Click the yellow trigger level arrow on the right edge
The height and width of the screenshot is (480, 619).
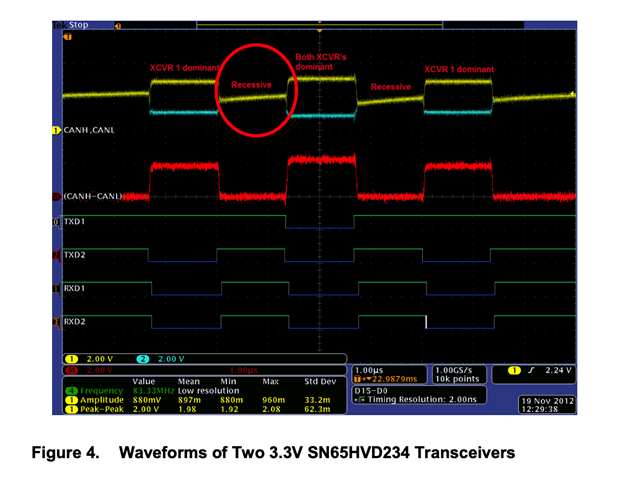(573, 94)
